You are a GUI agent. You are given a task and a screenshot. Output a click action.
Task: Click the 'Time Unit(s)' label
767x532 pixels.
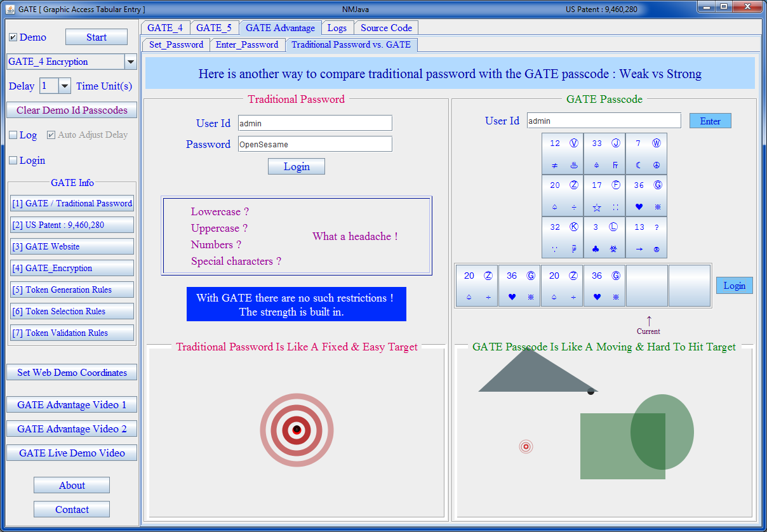pyautogui.click(x=104, y=86)
